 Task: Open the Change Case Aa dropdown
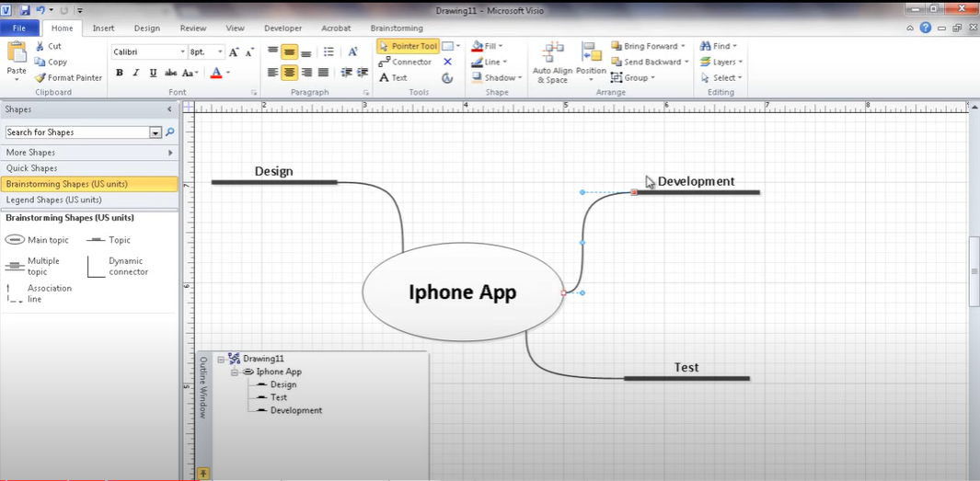click(x=190, y=73)
